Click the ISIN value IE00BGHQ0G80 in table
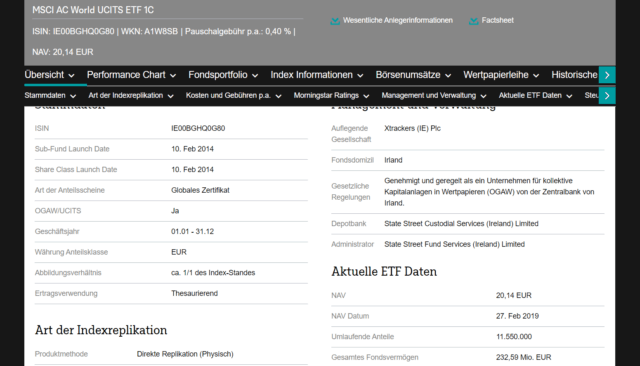The image size is (640, 366). [198, 129]
